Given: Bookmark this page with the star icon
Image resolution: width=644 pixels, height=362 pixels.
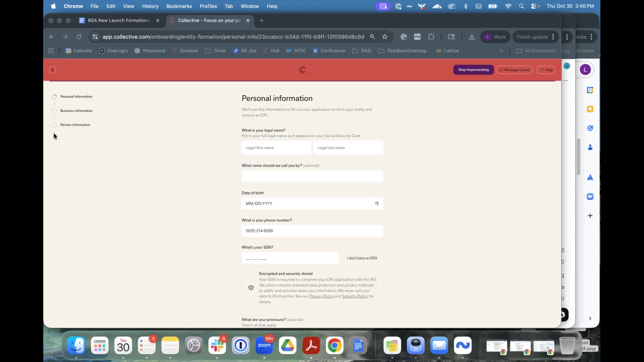Looking at the screenshot, I should click(385, 37).
